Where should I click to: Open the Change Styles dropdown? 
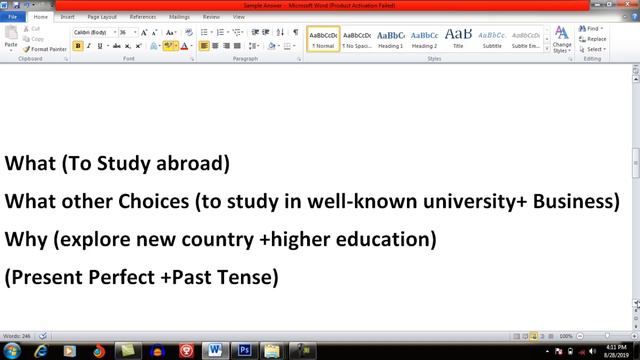click(562, 40)
